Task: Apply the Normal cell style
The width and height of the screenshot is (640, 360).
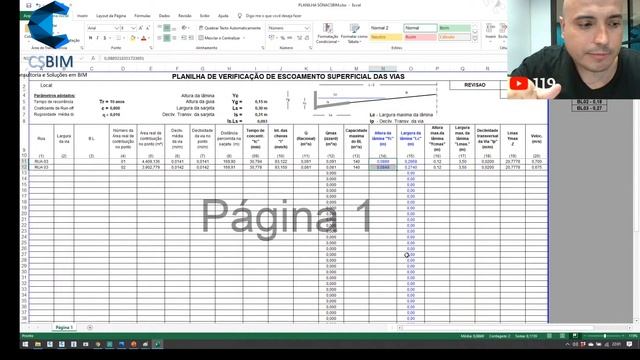Action: tap(420, 28)
